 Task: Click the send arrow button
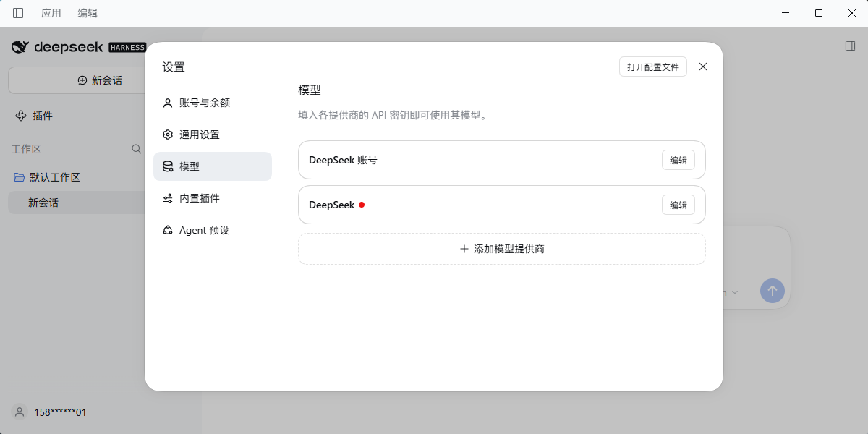coord(772,291)
